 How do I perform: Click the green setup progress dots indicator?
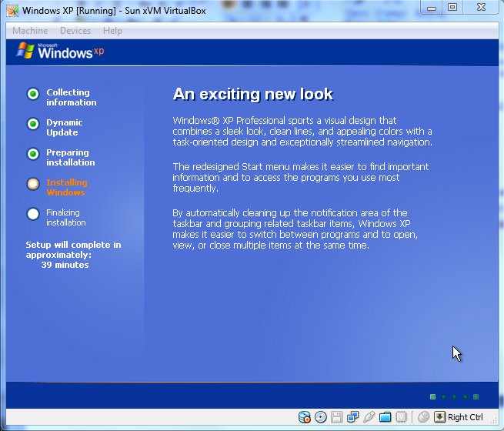click(455, 397)
